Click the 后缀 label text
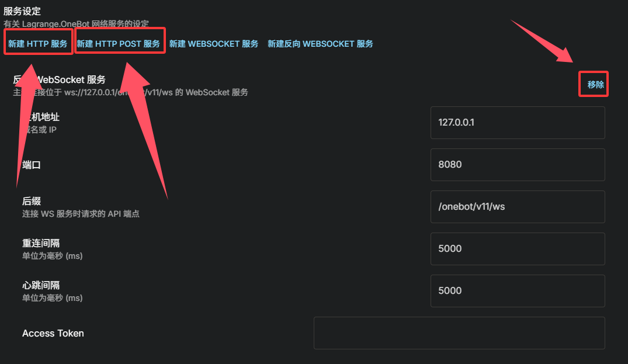Screen dimensions: 628x364 coord(31,201)
